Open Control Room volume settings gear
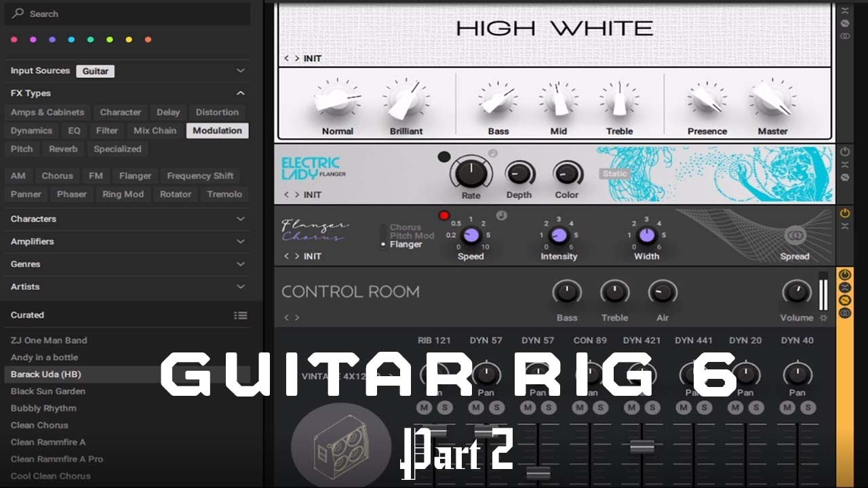 point(823,317)
